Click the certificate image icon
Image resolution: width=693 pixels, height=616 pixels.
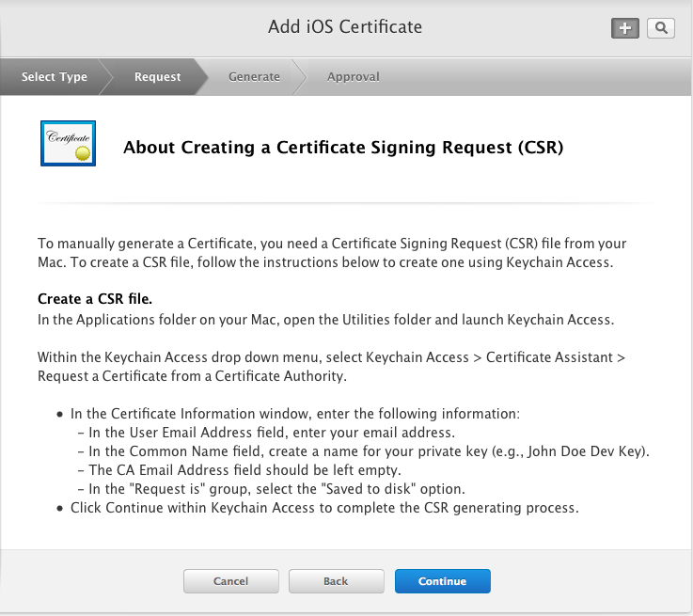[68, 144]
